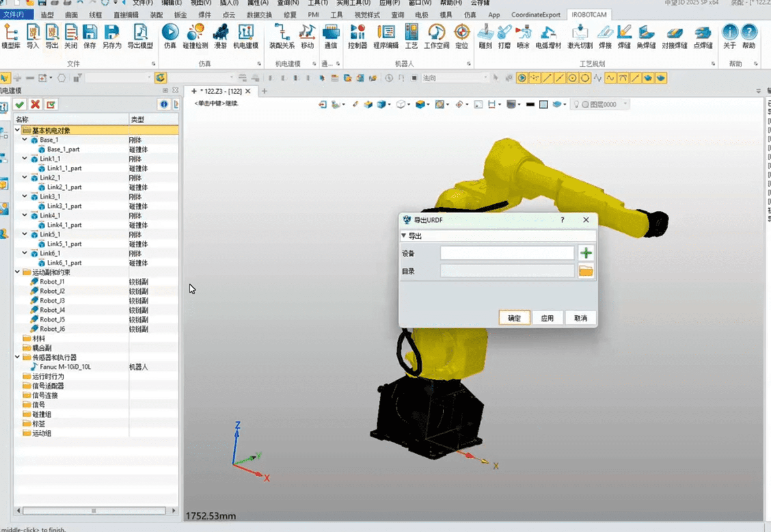
Task: Click inside the 设备 input field
Action: point(507,253)
